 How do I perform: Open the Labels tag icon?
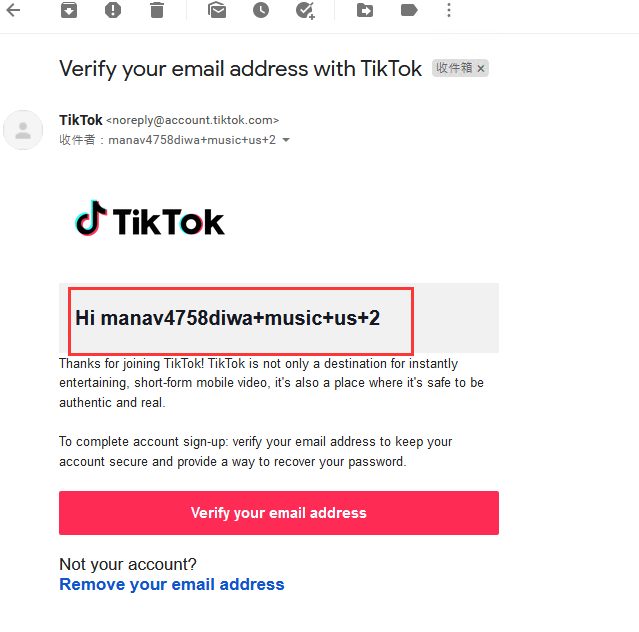[409, 10]
